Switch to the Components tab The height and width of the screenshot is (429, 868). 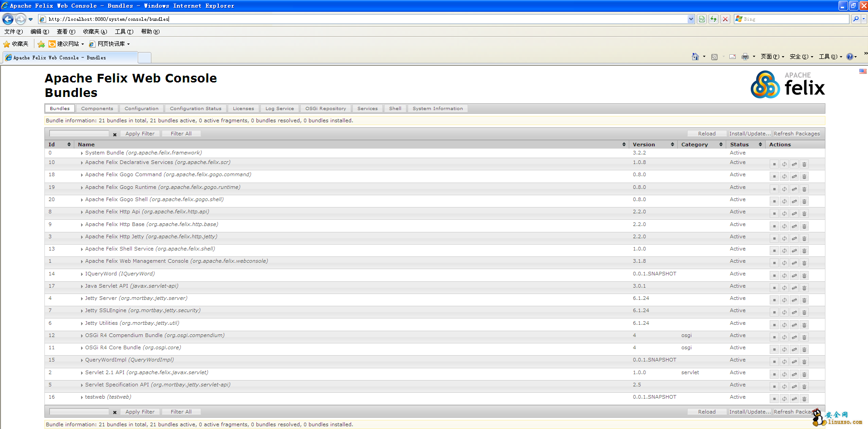(97, 109)
